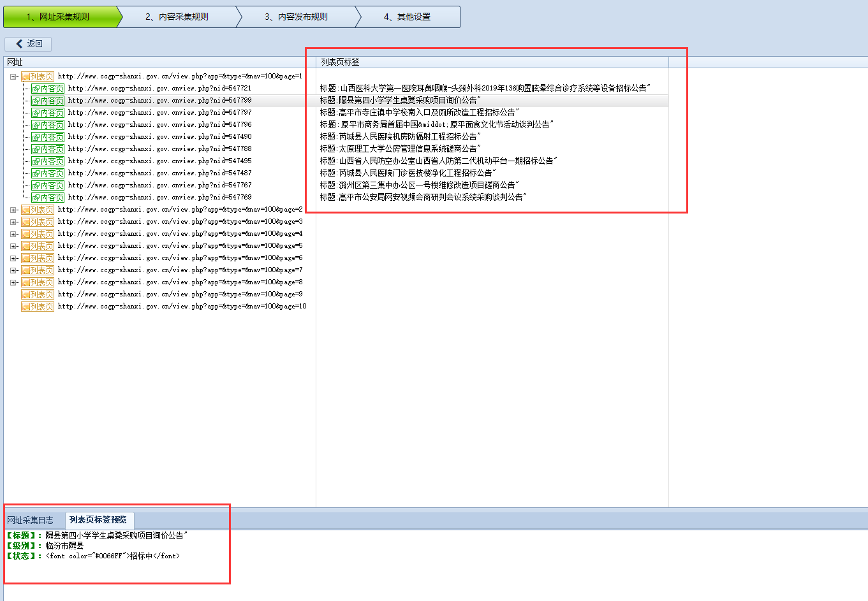Click the 内容页 badge for nid=547767
The height and width of the screenshot is (601, 868).
48,185
